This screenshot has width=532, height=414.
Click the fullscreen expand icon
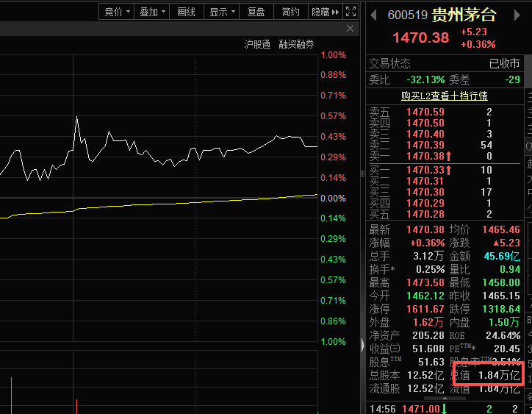[x=351, y=12]
